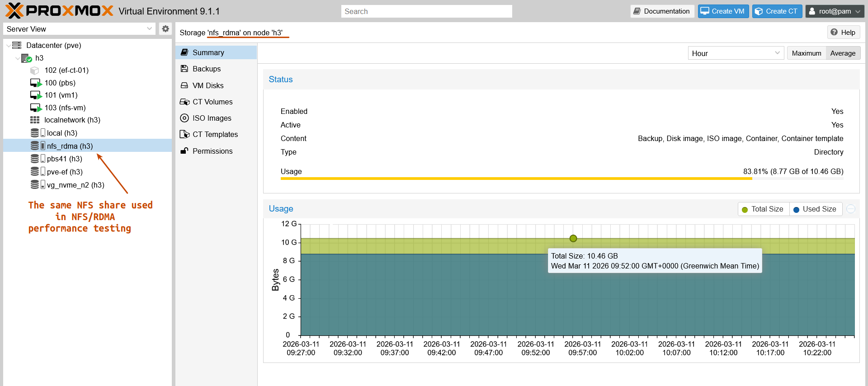Click the Total Size data point marker

[573, 238]
